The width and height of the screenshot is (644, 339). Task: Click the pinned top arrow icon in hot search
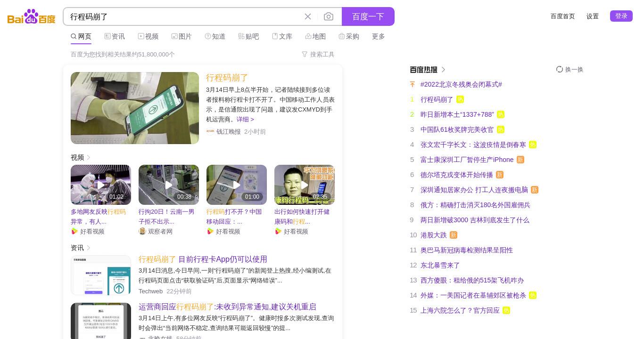(413, 84)
